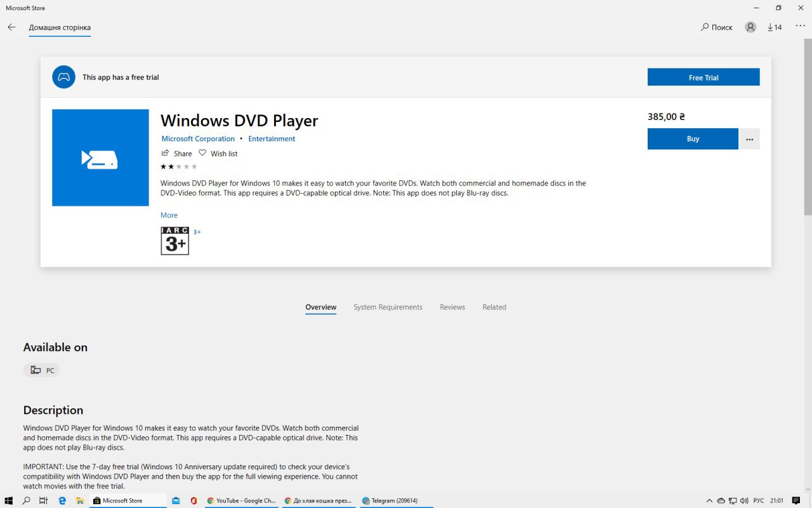The height and width of the screenshot is (508, 812).
Task: Open the user account profile icon
Action: pyautogui.click(x=750, y=27)
